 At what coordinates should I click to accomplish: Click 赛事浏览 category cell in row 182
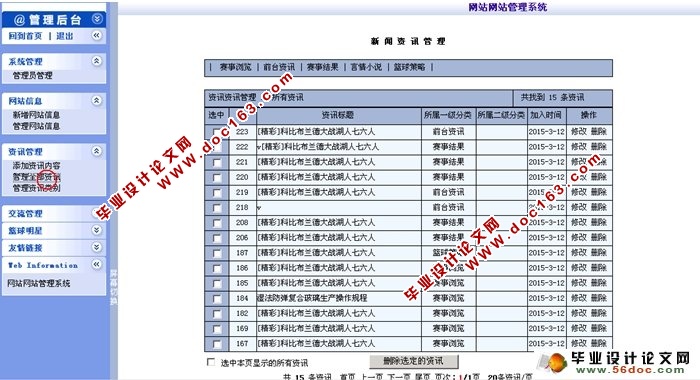[x=448, y=313]
